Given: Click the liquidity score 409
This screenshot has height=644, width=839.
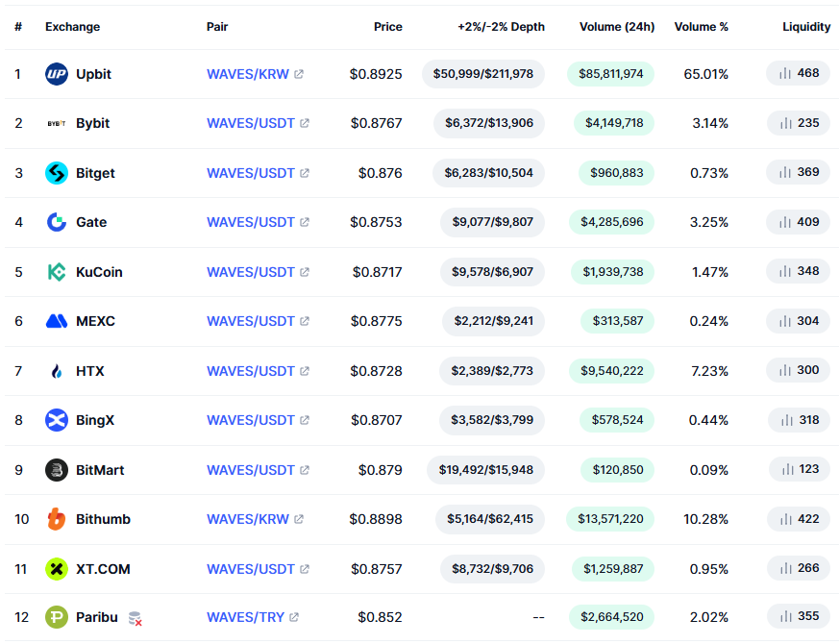Looking at the screenshot, I should [x=808, y=222].
